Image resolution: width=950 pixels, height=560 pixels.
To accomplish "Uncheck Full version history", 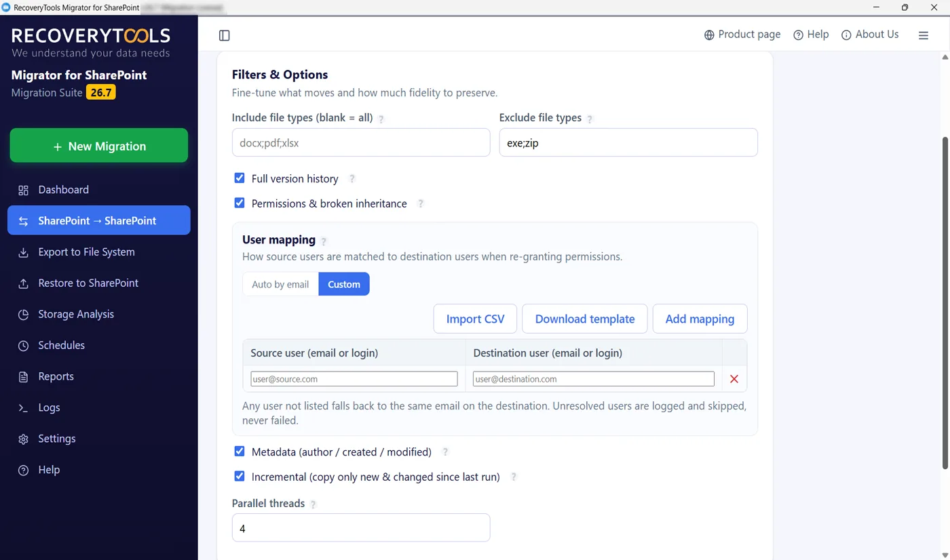I will point(240,178).
